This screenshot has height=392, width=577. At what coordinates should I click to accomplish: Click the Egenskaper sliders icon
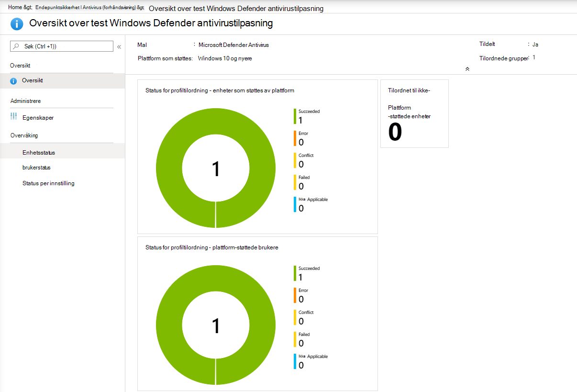(13, 116)
